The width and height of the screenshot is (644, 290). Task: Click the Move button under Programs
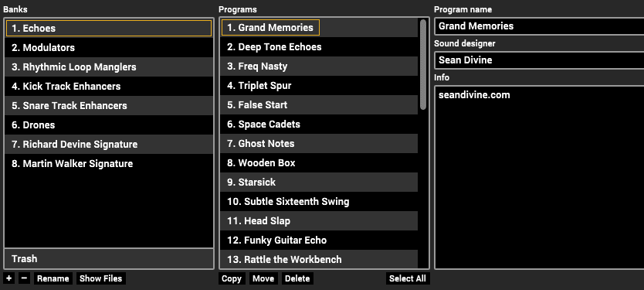point(263,278)
